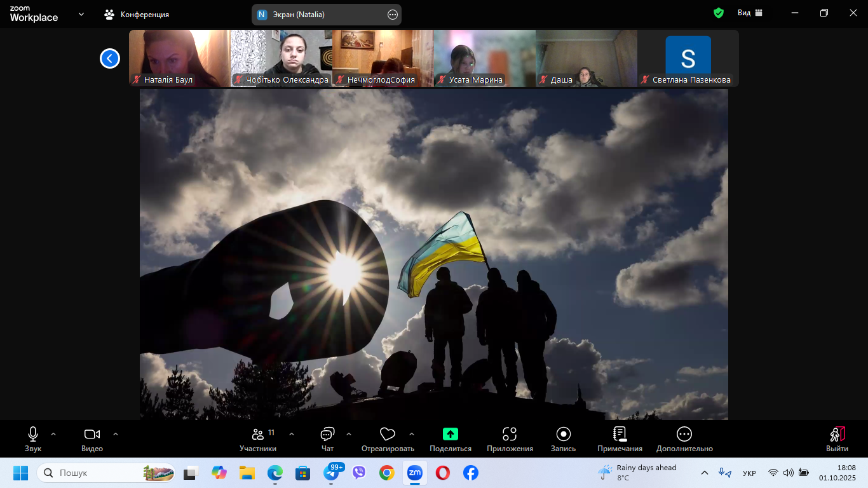
Task: Select the Светлана Пазенкова participant tile
Action: tap(688, 58)
